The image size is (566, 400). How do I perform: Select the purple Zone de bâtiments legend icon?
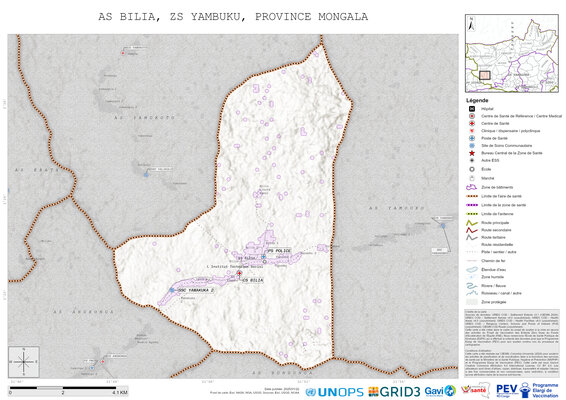coord(472,187)
